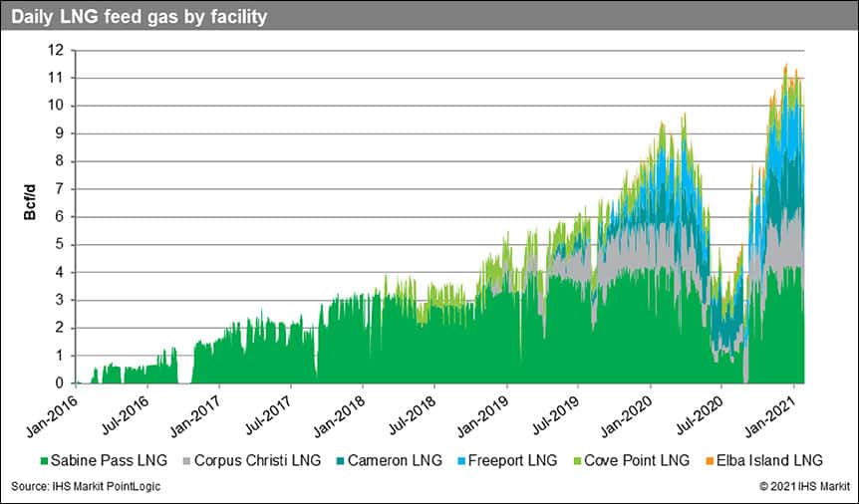The width and height of the screenshot is (859, 504).
Task: Click the 'Source: IHS Markit PointLogic' footnote
Action: 86,486
